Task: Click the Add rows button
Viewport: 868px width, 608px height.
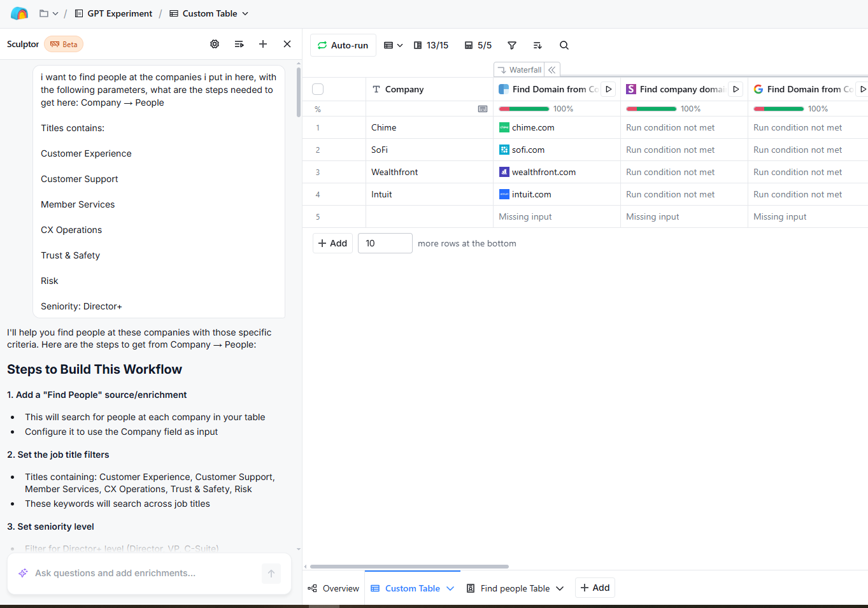Action: [x=332, y=243]
